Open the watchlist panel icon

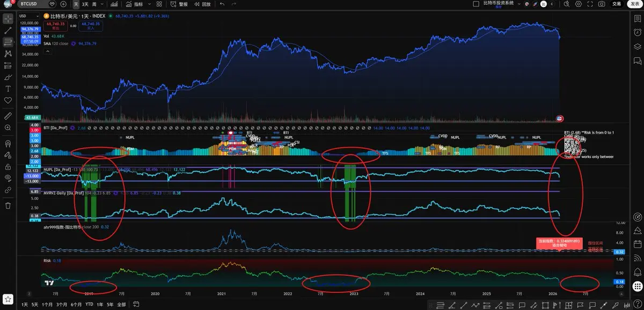(x=637, y=18)
